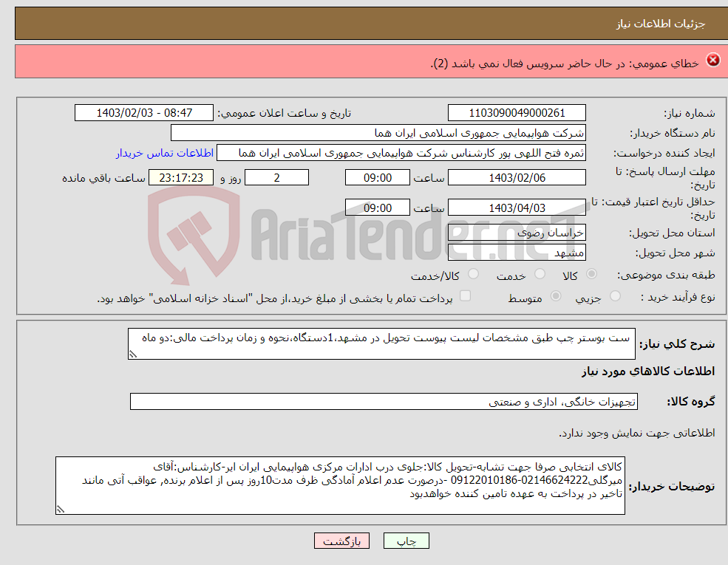The width and height of the screenshot is (728, 565).
Task: Click the ایجاد کننده درخواست label
Action: [664, 154]
